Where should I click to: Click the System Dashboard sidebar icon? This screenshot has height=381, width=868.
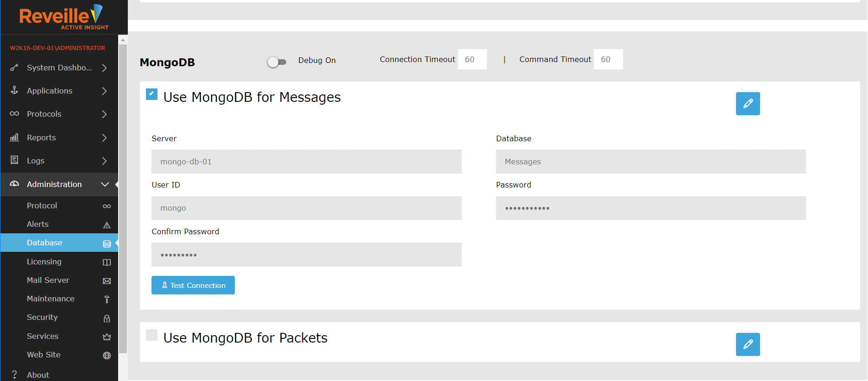(14, 68)
